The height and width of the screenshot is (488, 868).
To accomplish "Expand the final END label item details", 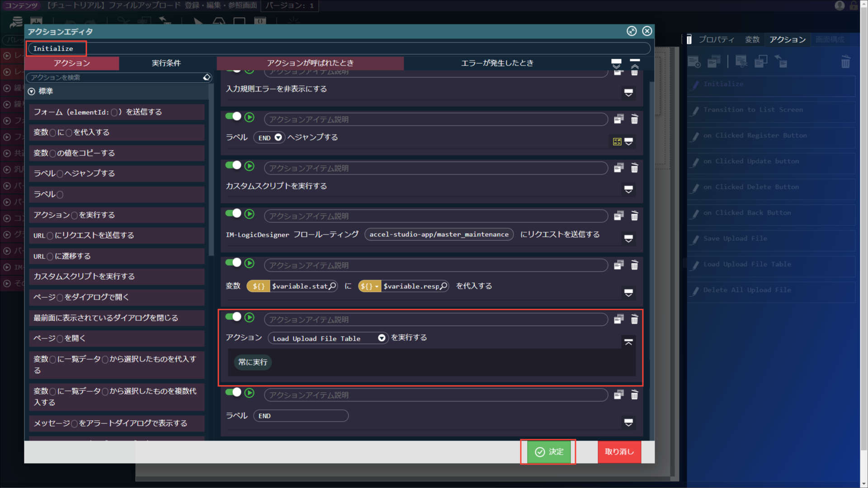I will point(628,422).
